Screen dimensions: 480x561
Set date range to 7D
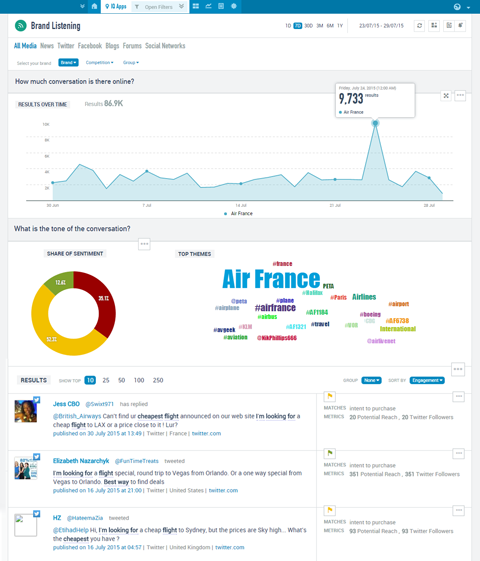tap(298, 26)
